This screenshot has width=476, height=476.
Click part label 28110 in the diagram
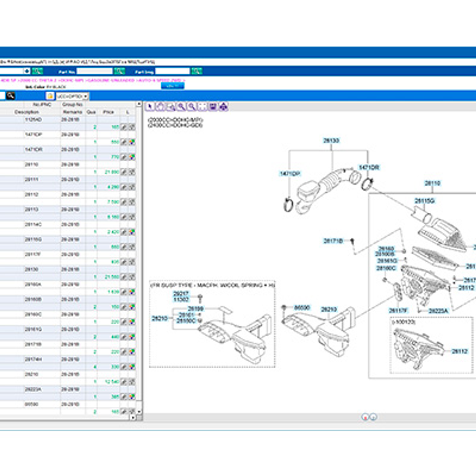click(432, 183)
